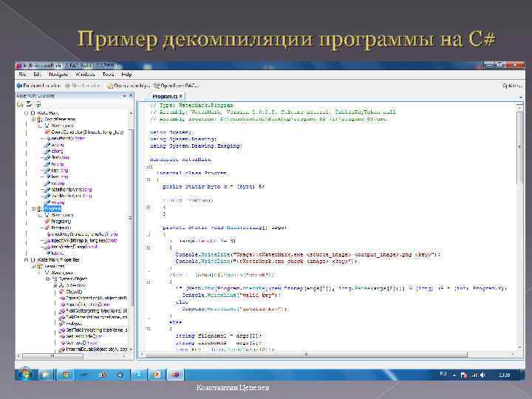Click code line 'using System.Drawing.Imaging;'

click(196, 146)
